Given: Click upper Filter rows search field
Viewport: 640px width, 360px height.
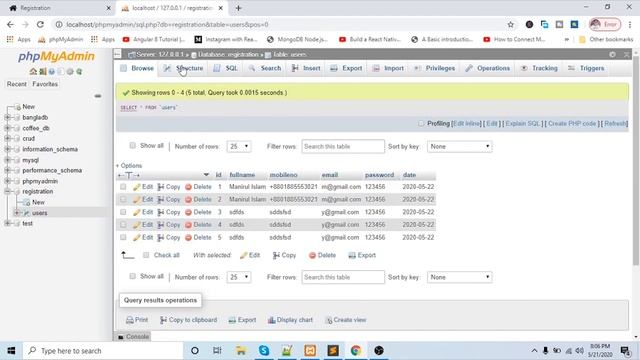Looking at the screenshot, I should (x=343, y=147).
